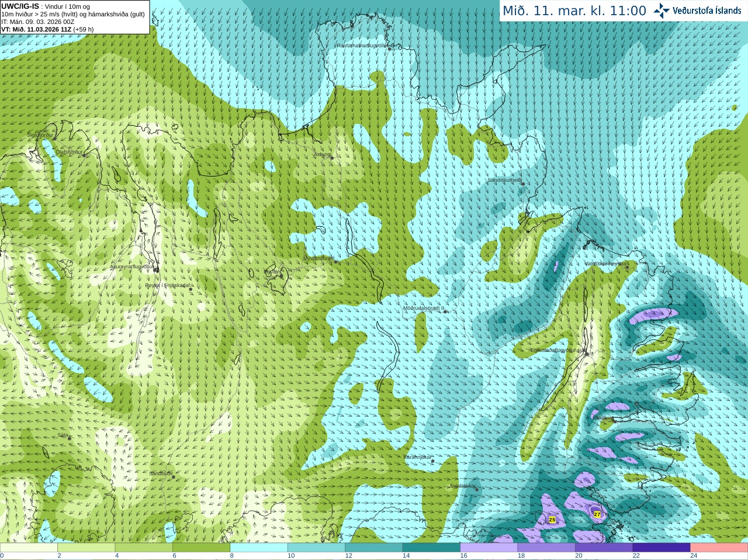Click the Möðrudalsöræfi II station marker
The height and width of the screenshot is (560, 748).
(445, 312)
